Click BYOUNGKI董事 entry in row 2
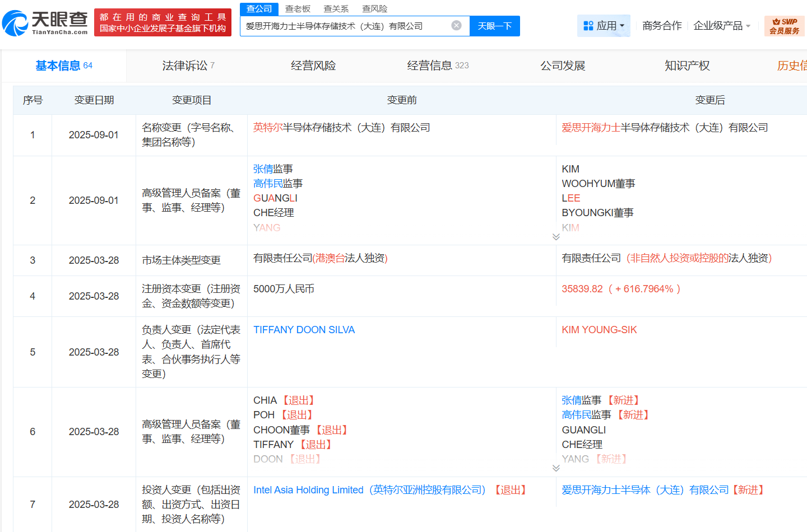This screenshot has width=807, height=532. point(597,213)
